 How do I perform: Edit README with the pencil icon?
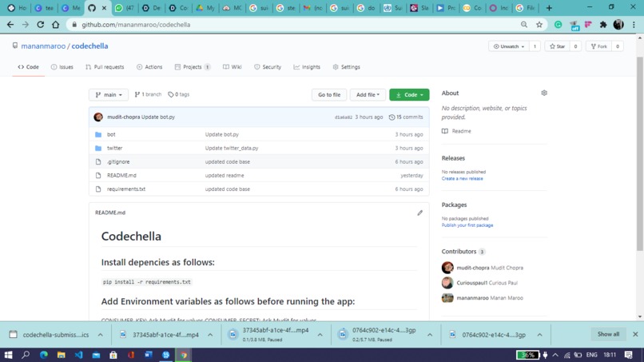[419, 213]
